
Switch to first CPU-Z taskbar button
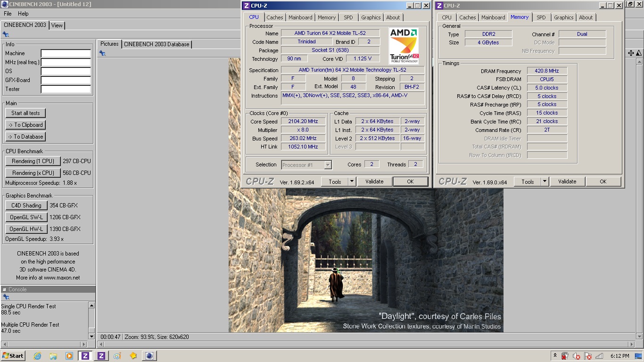pyautogui.click(x=85, y=356)
